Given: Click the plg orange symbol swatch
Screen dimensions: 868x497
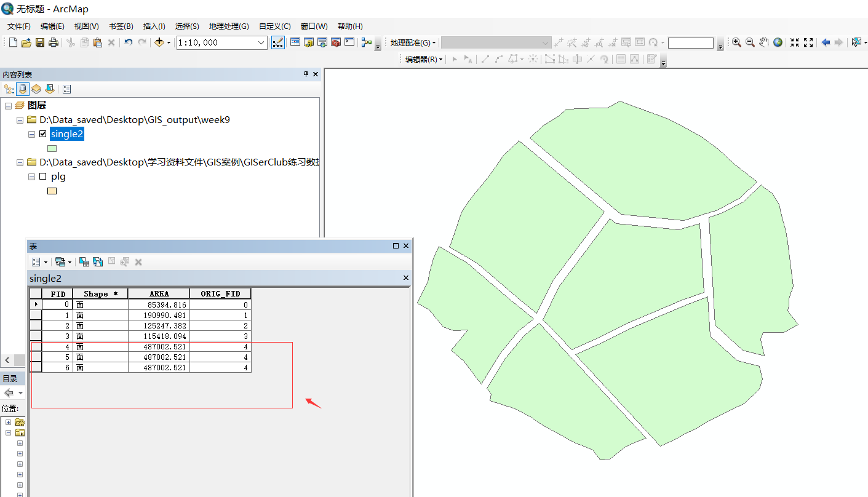Looking at the screenshot, I should click(x=52, y=191).
